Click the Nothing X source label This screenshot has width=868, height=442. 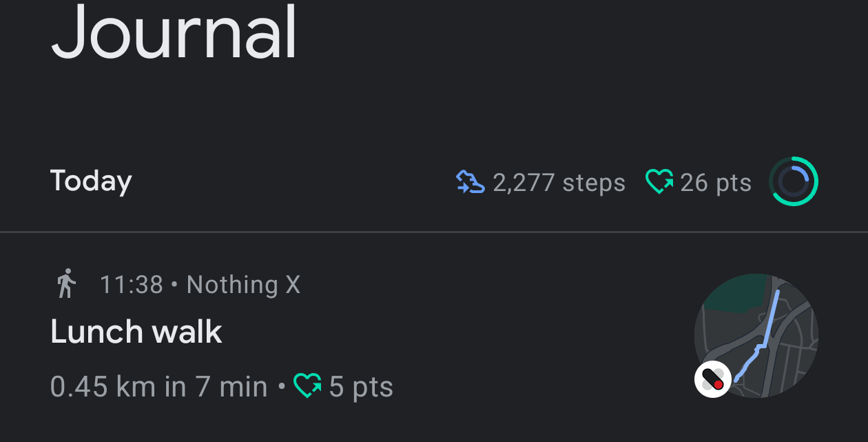coord(243,284)
